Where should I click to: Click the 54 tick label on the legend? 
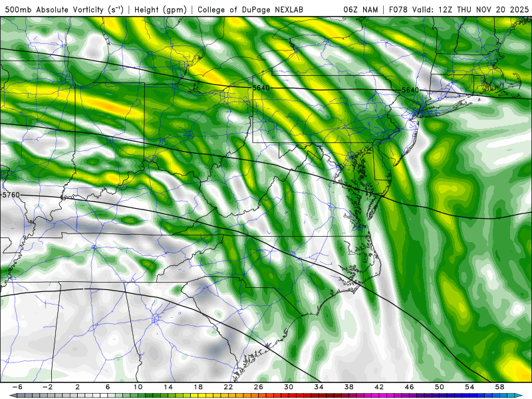[469, 387]
